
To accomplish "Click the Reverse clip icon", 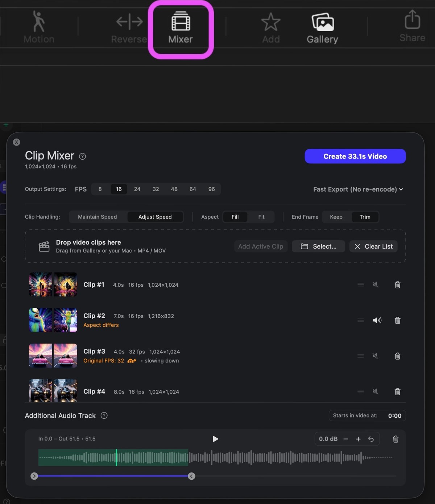I will (129, 22).
